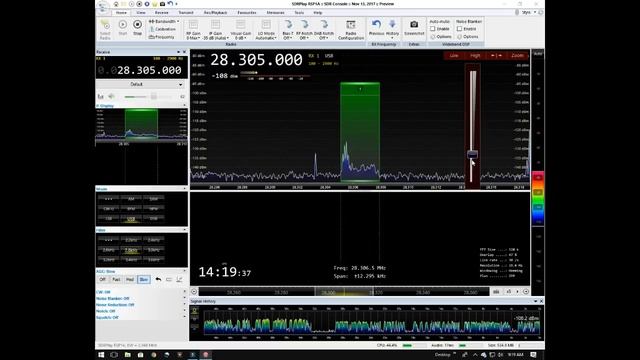Open Bandwidth dropdown in ribbon
This screenshot has height=360, width=640.
164,21
